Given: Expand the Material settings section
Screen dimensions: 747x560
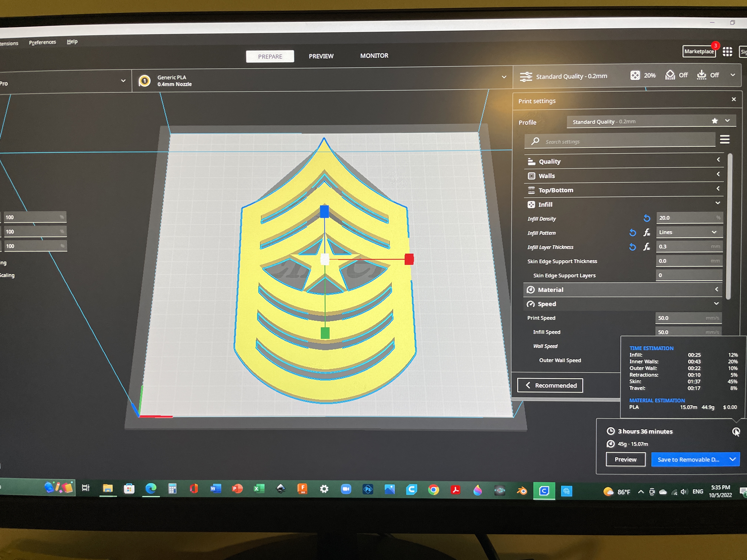Looking at the screenshot, I should (623, 290).
